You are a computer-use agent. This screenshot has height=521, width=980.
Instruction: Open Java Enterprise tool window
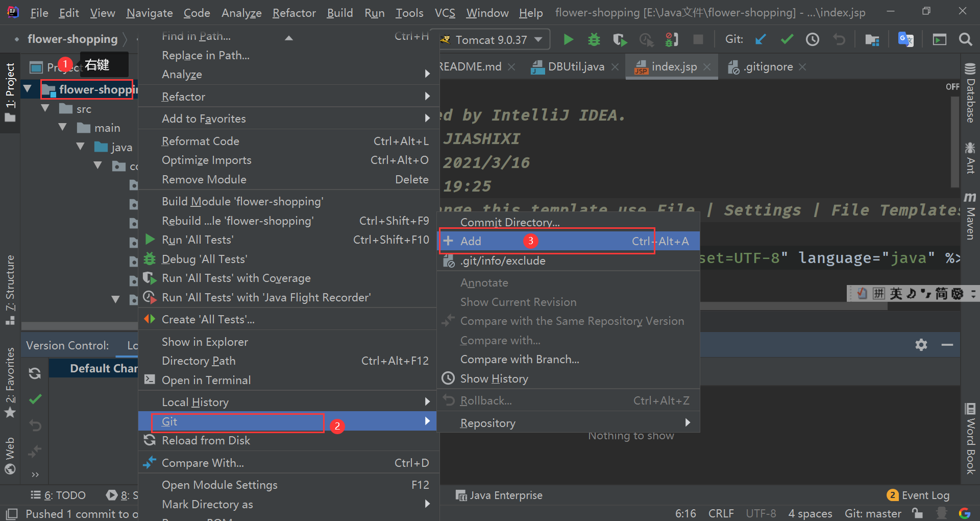pyautogui.click(x=499, y=495)
